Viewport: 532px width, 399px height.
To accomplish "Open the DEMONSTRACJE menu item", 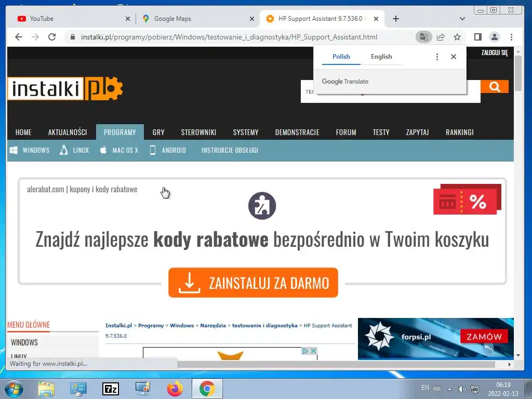I will tap(297, 132).
